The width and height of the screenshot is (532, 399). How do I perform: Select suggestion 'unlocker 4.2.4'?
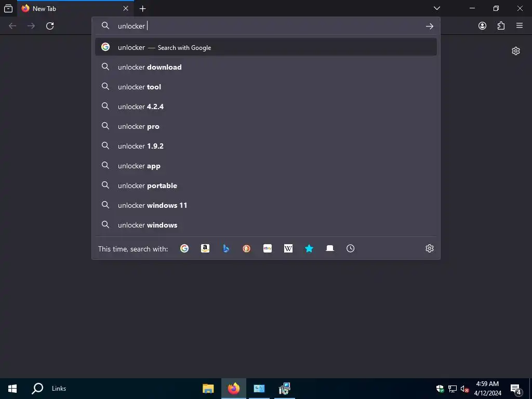click(x=266, y=106)
